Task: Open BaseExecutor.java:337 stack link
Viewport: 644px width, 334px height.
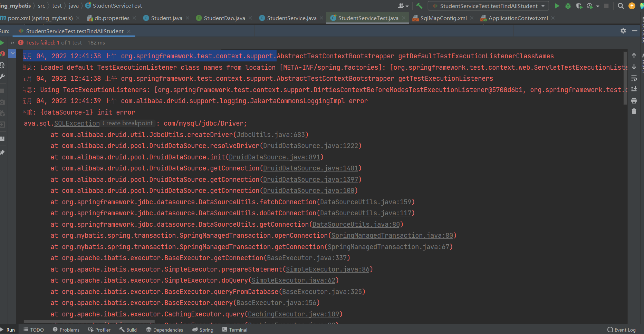Action: point(307,258)
